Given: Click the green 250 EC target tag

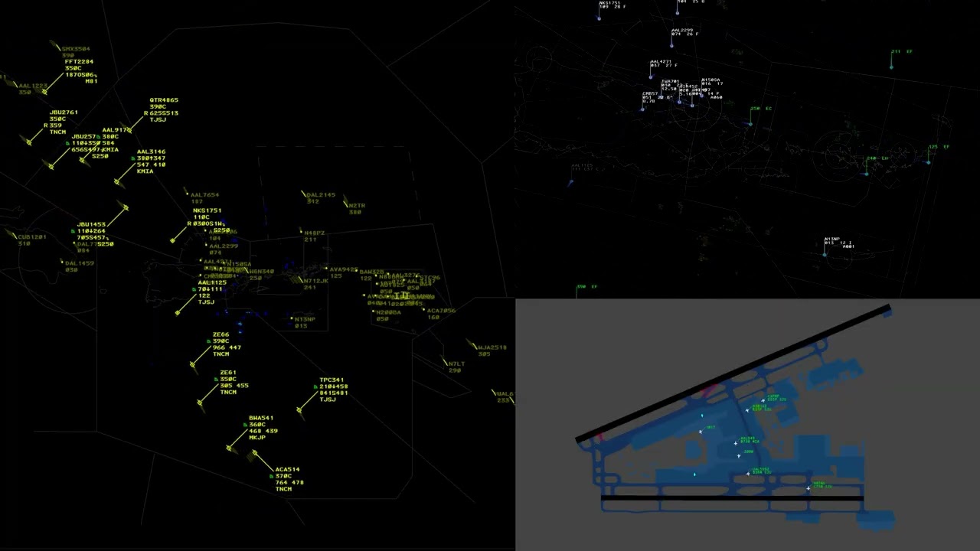Looking at the screenshot, I should [761, 109].
